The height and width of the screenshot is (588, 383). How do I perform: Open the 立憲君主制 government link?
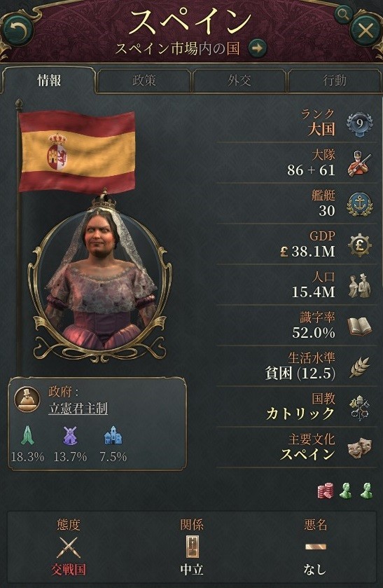[x=78, y=409]
